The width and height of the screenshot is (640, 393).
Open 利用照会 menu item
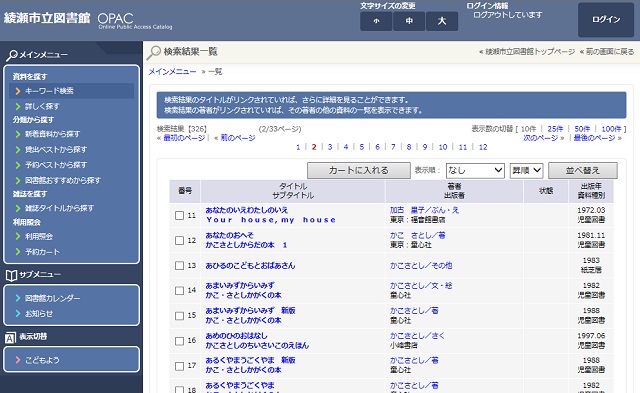pos(39,236)
